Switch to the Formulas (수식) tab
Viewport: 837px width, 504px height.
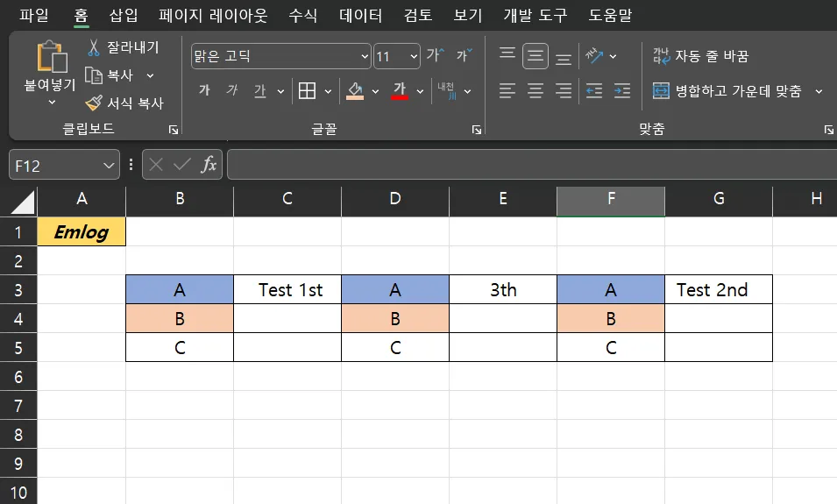(302, 15)
